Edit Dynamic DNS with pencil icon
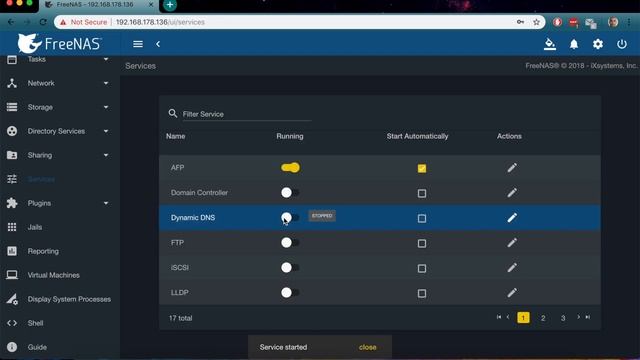 512,218
